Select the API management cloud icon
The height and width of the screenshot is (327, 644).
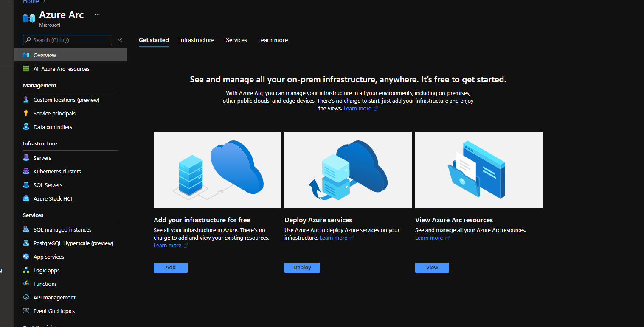click(x=26, y=297)
